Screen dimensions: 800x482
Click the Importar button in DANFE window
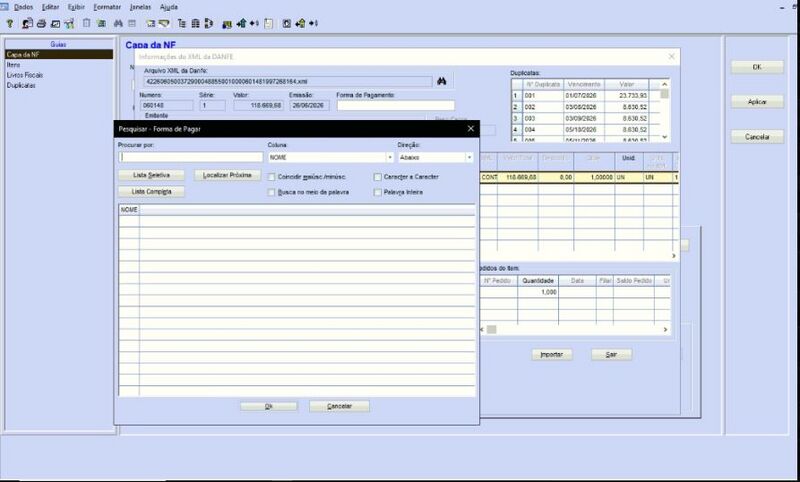pos(552,354)
